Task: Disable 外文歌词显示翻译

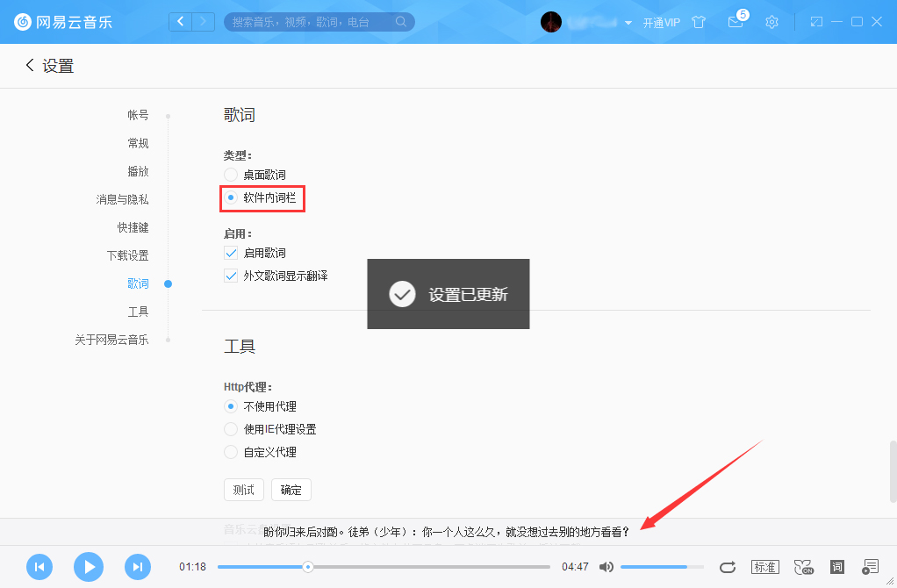Action: pyautogui.click(x=230, y=275)
